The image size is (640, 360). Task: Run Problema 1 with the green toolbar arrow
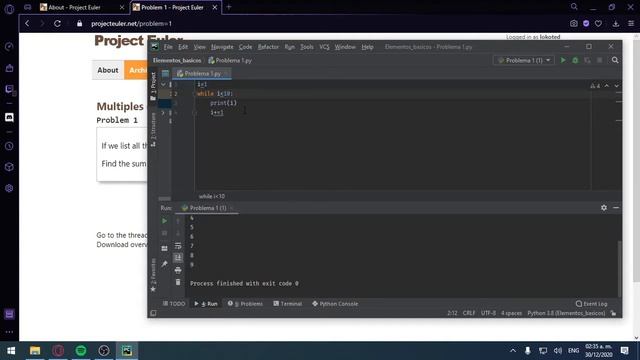(563, 60)
